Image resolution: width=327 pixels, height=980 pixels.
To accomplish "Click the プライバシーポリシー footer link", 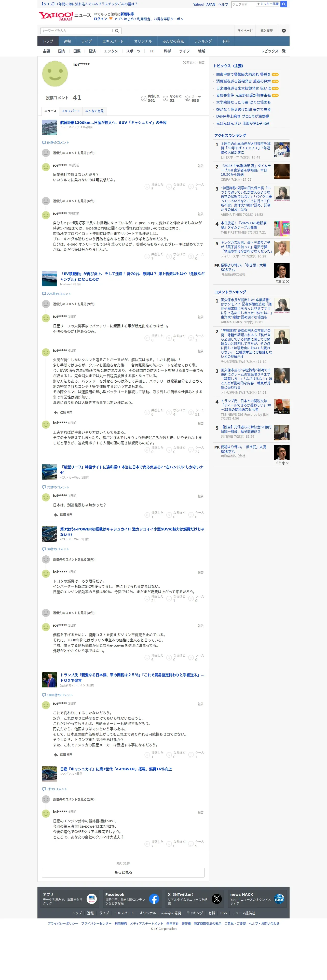I will point(62,923).
